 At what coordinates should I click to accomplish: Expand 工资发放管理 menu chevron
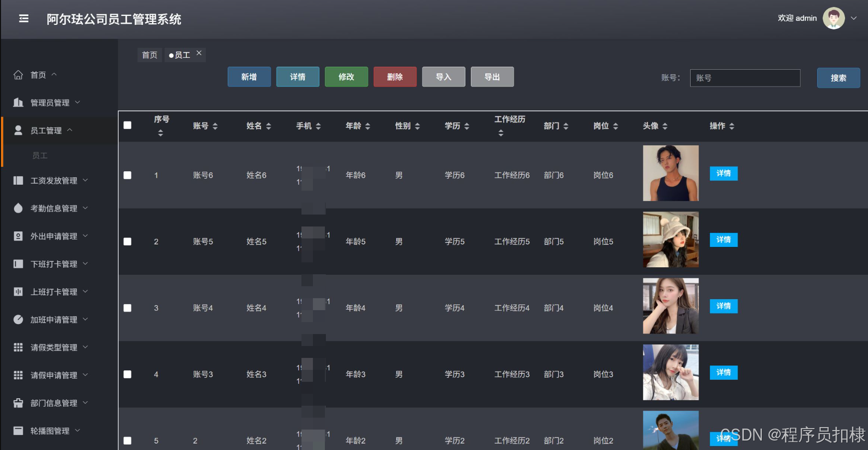[x=85, y=180]
